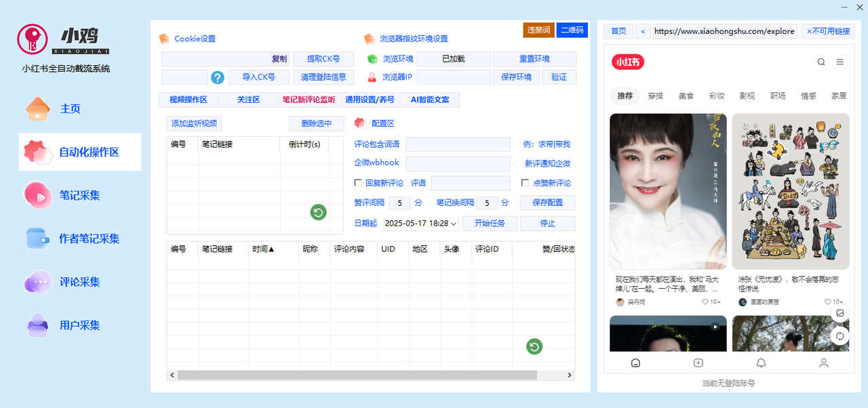Image resolution: width=868 pixels, height=408 pixels.
Task: Click the 开始任务 button
Action: 490,223
